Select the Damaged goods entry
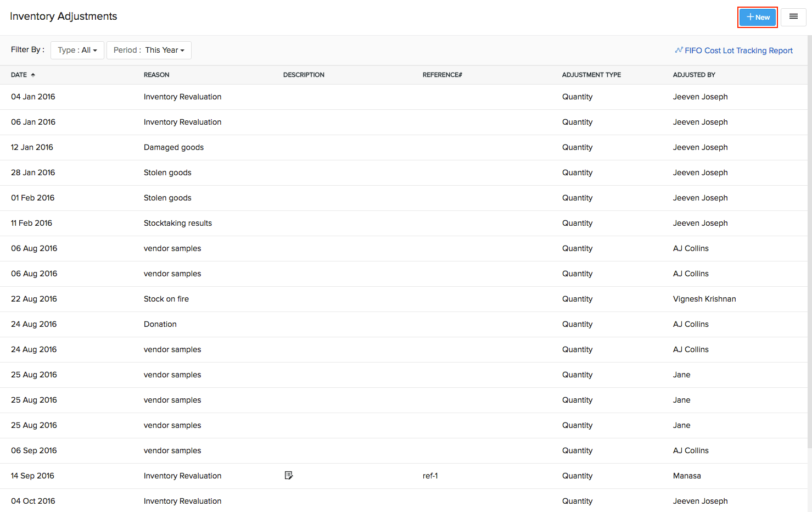Viewport: 812px width, 512px height. [x=173, y=147]
